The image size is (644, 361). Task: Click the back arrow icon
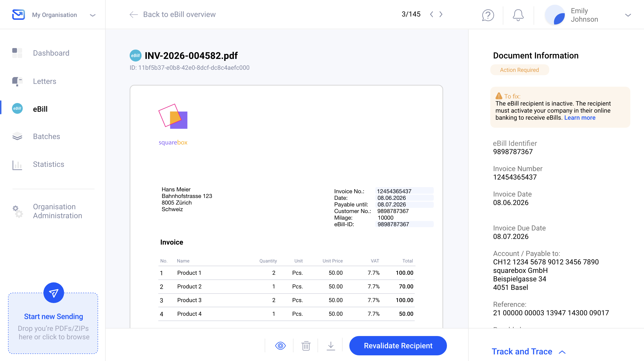coord(134,14)
